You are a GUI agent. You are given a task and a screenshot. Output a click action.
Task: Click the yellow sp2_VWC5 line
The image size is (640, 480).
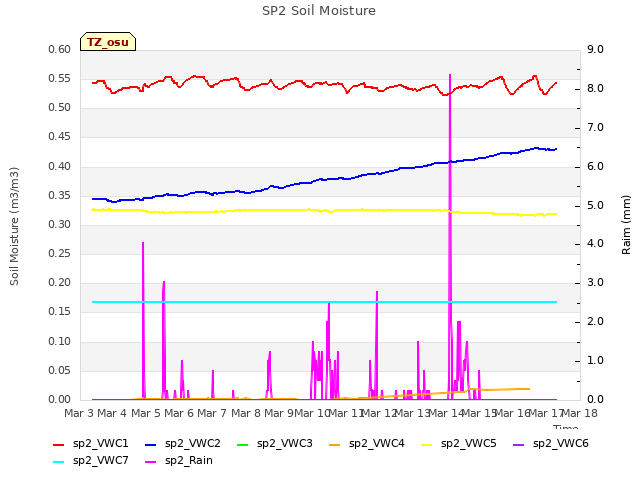tap(324, 211)
